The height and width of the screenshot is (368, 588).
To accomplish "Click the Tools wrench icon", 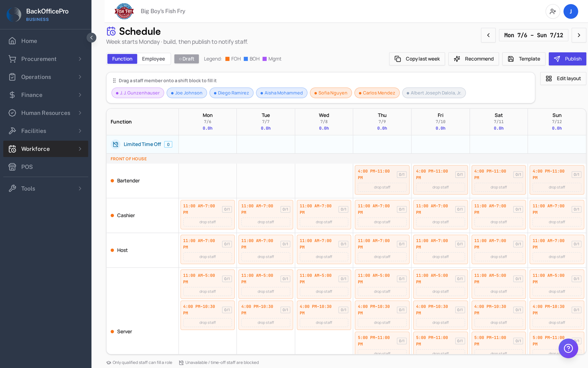I will click(x=12, y=188).
